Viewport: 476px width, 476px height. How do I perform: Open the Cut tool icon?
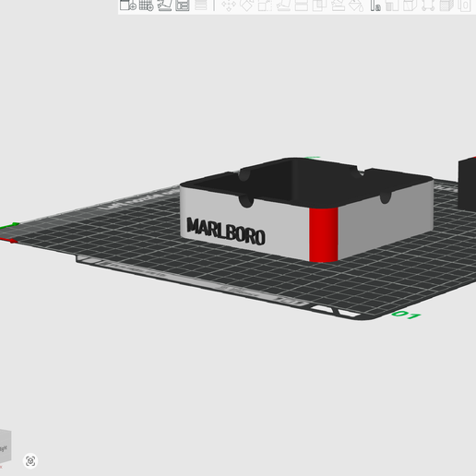301,6
